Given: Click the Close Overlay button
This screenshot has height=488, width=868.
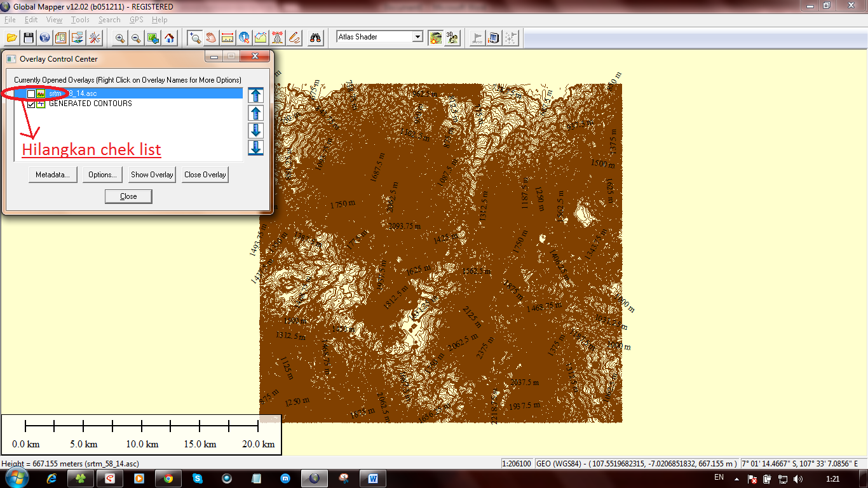Looking at the screenshot, I should coord(205,175).
